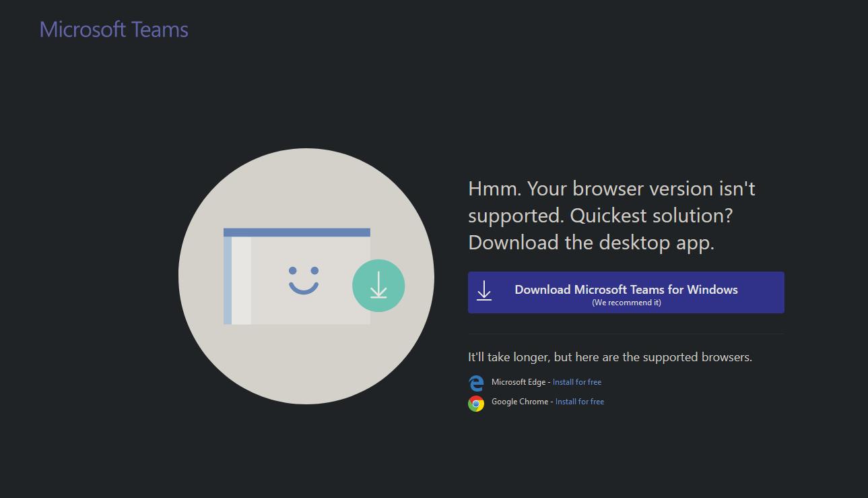Click the teal download badge on the illustration
Image resolution: width=868 pixels, height=498 pixels.
tap(378, 286)
